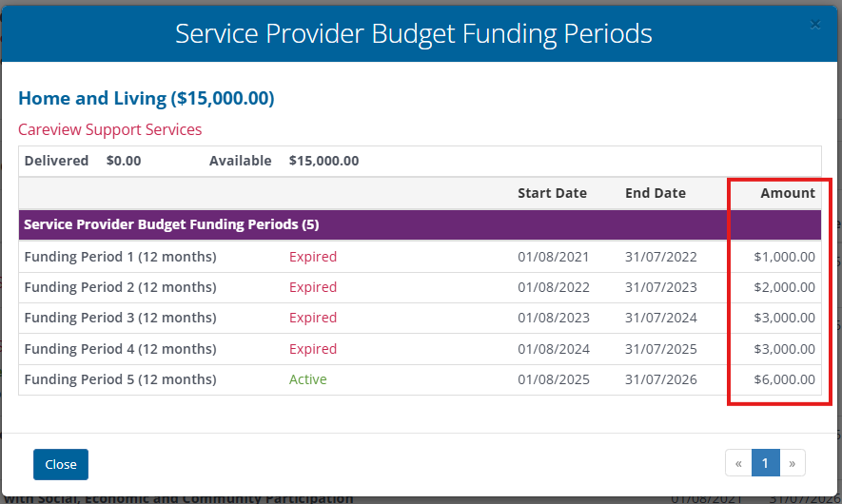The image size is (842, 504).
Task: Select the Funding Period 2 row label
Action: tap(120, 287)
